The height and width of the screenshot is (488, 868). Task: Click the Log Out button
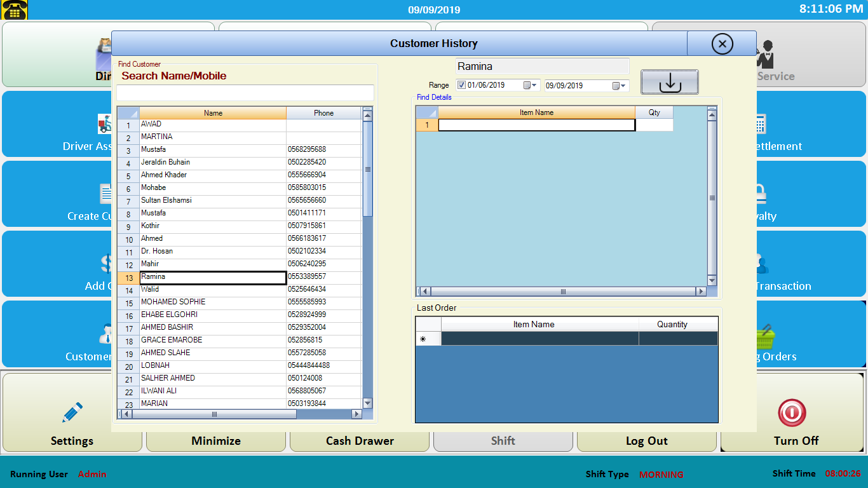(x=647, y=440)
